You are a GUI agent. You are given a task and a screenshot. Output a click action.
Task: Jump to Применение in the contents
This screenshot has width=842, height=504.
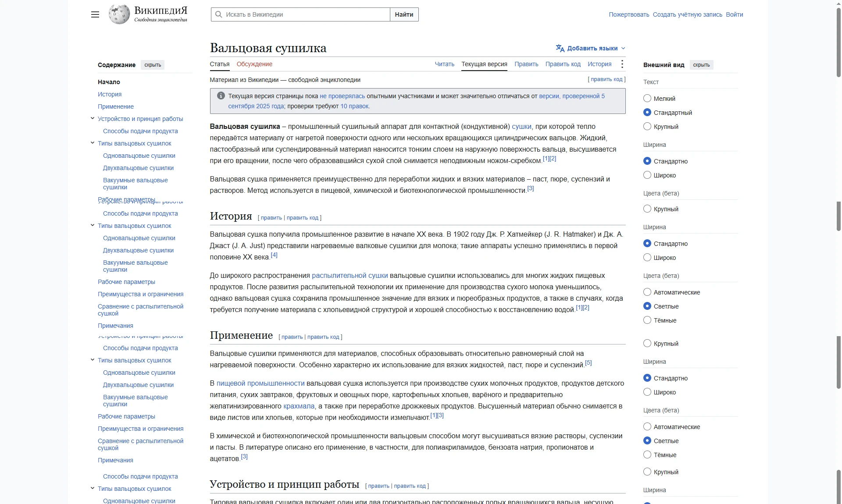(x=116, y=106)
